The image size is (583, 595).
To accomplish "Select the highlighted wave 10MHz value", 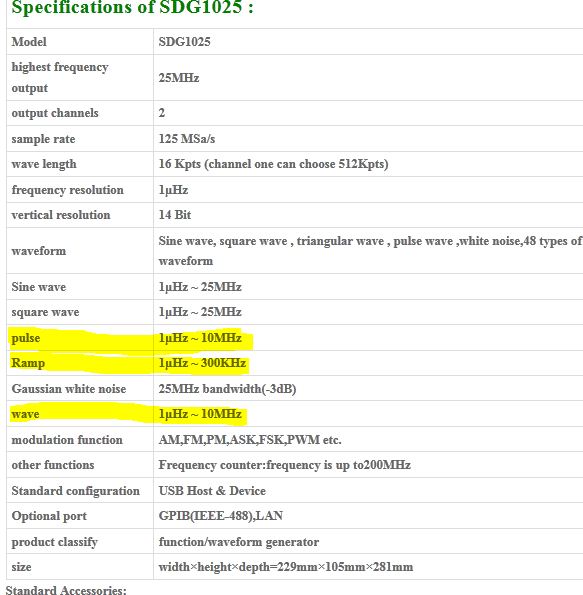I will click(x=200, y=414).
